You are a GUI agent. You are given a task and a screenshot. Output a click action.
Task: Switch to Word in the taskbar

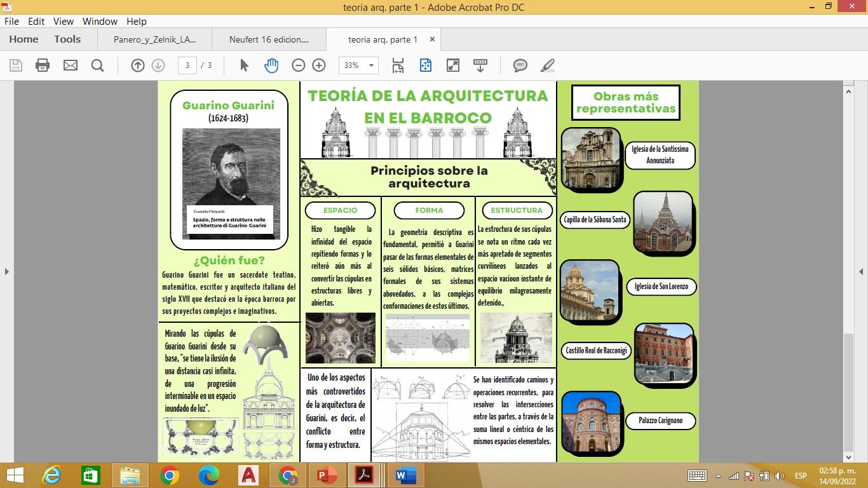click(x=406, y=475)
